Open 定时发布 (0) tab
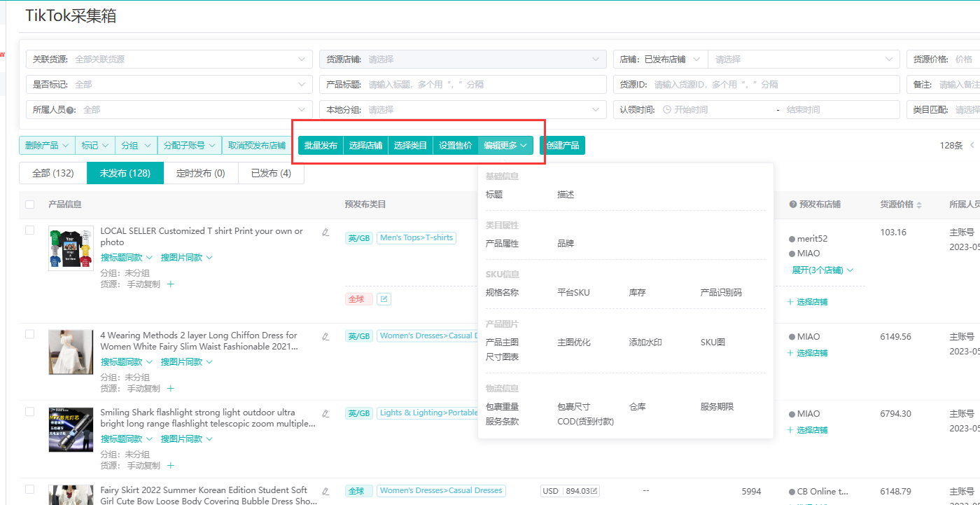The width and height of the screenshot is (980, 505). (201, 173)
